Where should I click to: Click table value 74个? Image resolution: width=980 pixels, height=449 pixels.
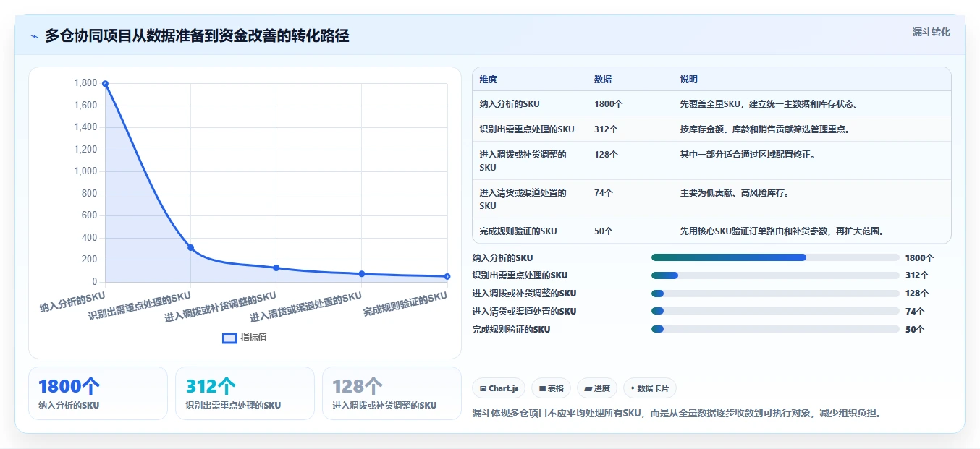[604, 193]
